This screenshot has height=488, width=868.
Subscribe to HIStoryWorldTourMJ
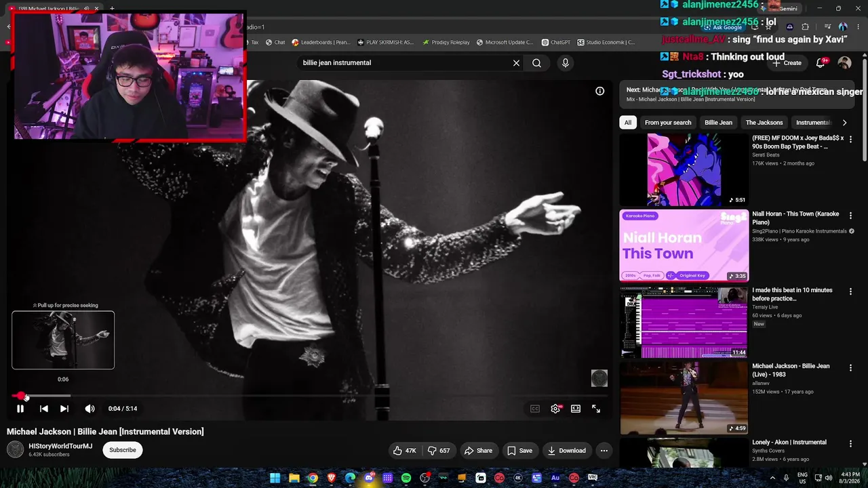[x=123, y=450]
